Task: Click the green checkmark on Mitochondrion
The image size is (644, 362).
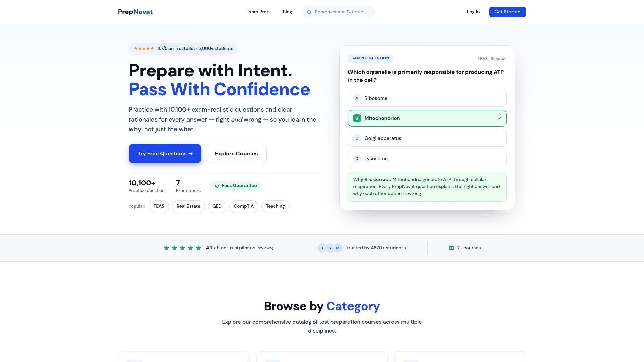Action: tap(499, 118)
